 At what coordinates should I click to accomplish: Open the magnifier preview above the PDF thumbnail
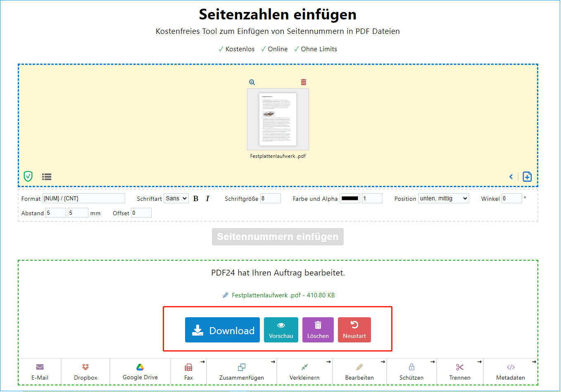(252, 82)
